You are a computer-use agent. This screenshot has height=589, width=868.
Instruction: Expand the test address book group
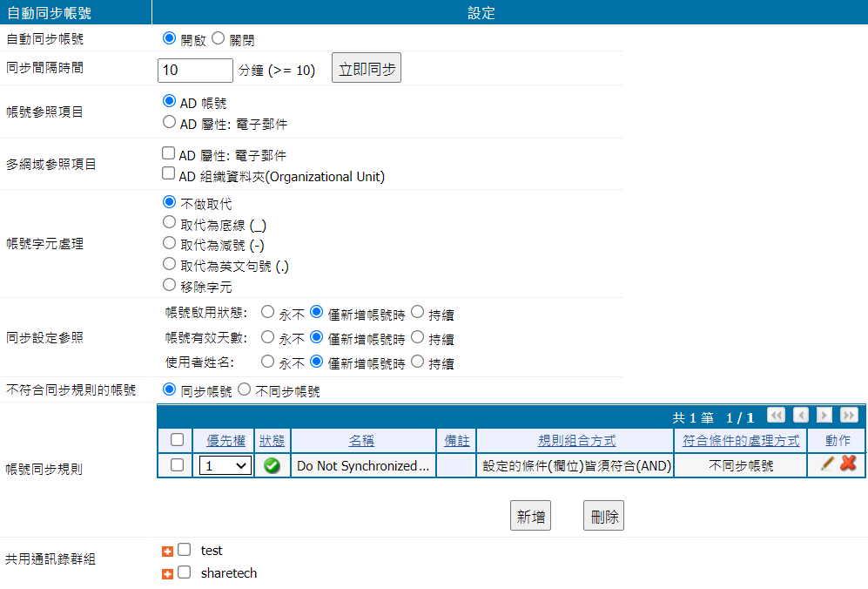[168, 552]
